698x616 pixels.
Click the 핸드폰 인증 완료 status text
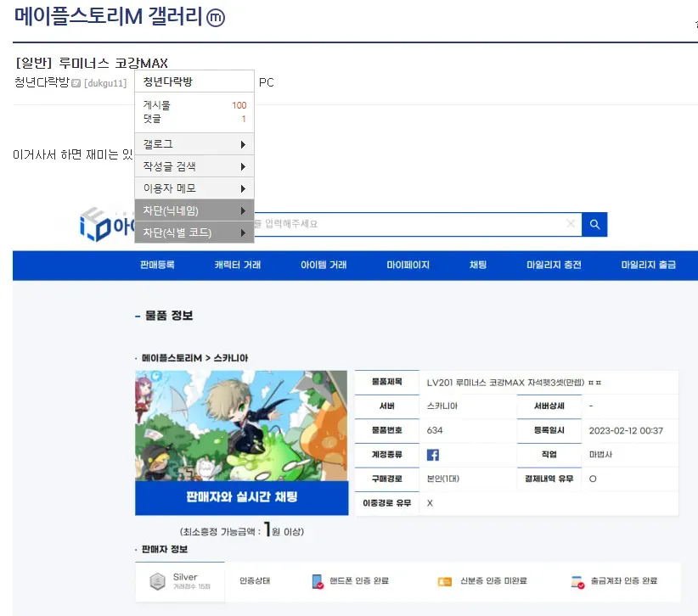click(359, 581)
